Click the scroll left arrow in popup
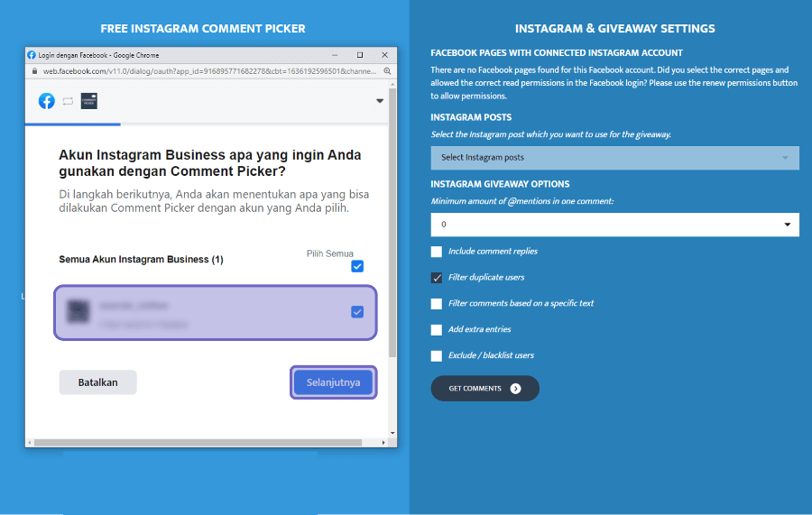Image resolution: width=812 pixels, height=515 pixels. click(x=30, y=443)
